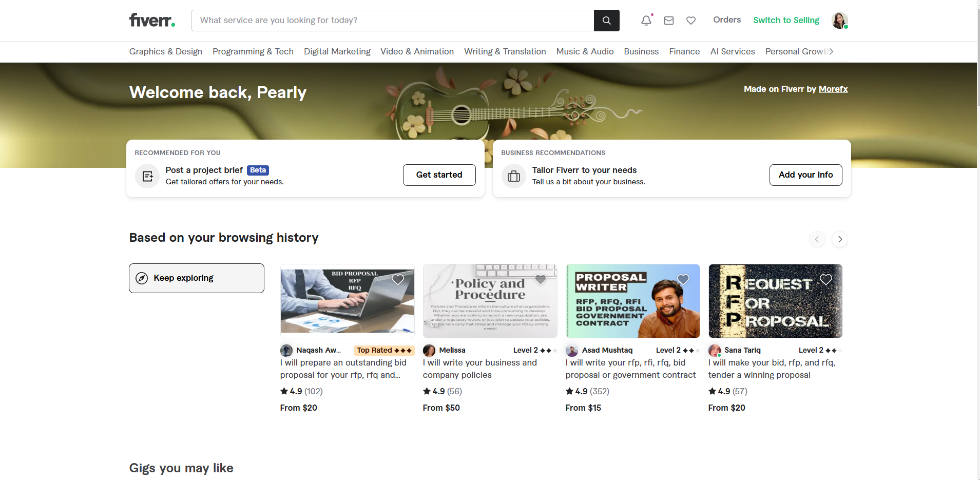Click Add your info button
This screenshot has height=480, width=980.
pos(805,175)
